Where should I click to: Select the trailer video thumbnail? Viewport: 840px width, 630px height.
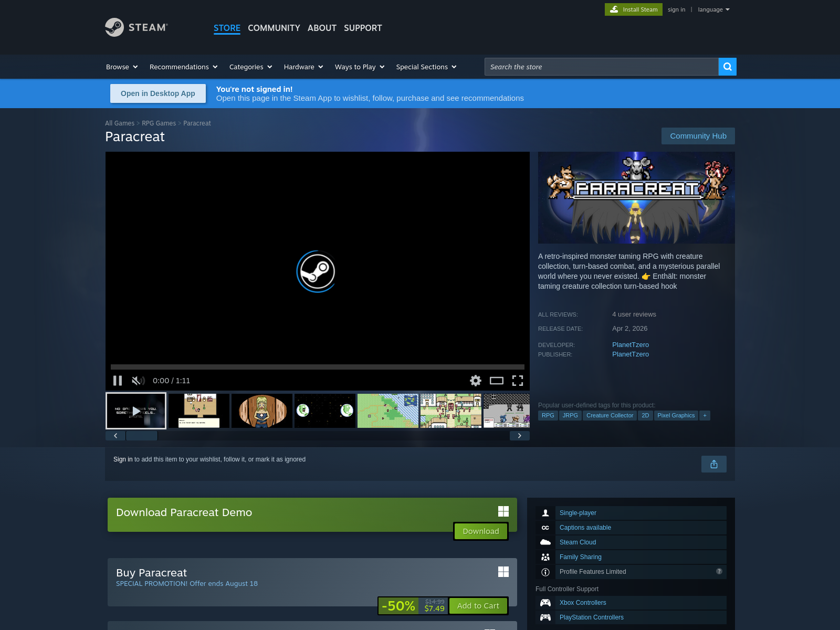click(x=136, y=411)
